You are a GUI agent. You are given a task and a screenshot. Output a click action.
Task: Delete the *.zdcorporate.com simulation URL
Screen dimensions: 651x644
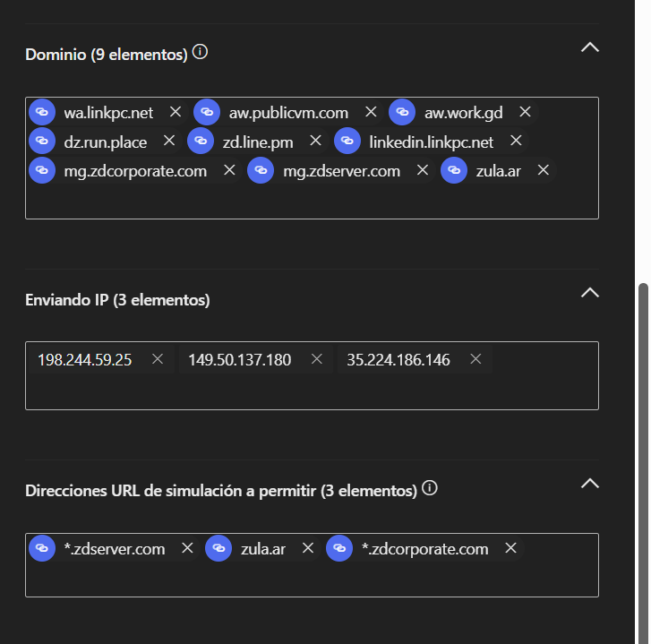point(510,548)
